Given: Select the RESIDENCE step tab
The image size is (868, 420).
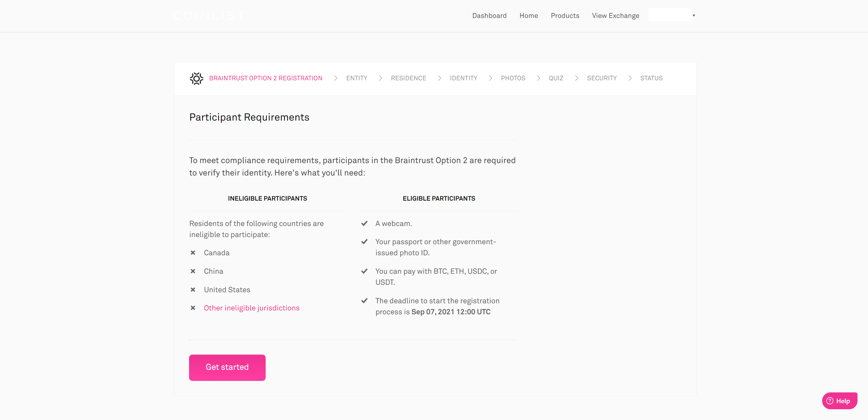Looking at the screenshot, I should tap(408, 78).
